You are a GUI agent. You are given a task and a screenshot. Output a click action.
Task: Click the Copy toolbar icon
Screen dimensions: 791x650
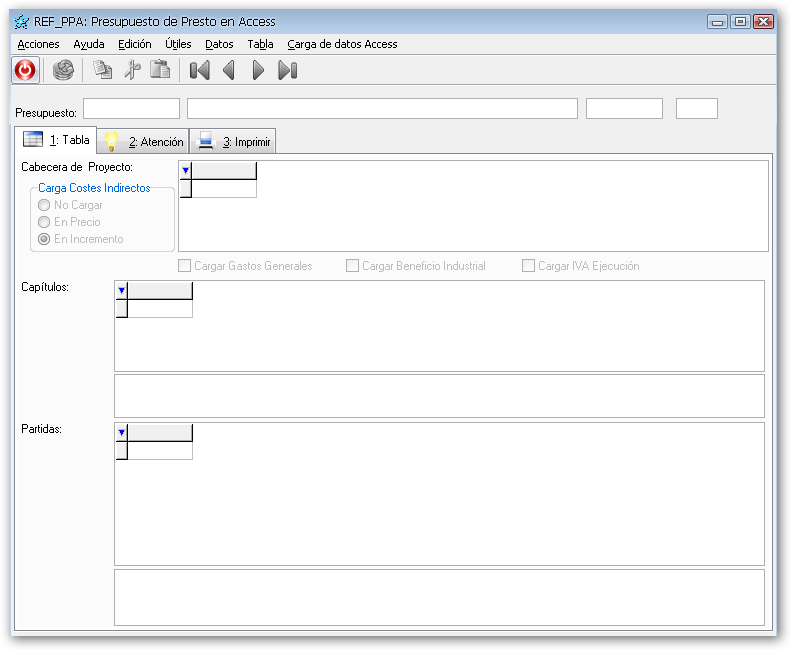coord(103,70)
